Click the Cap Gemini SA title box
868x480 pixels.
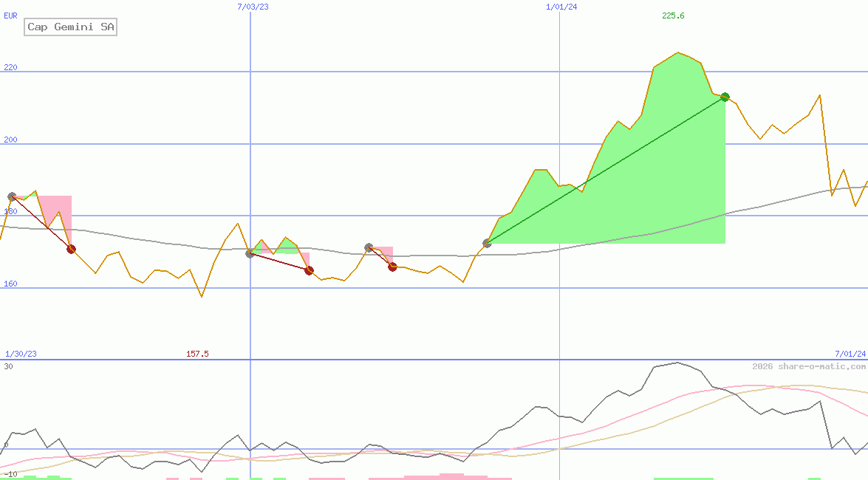click(70, 27)
